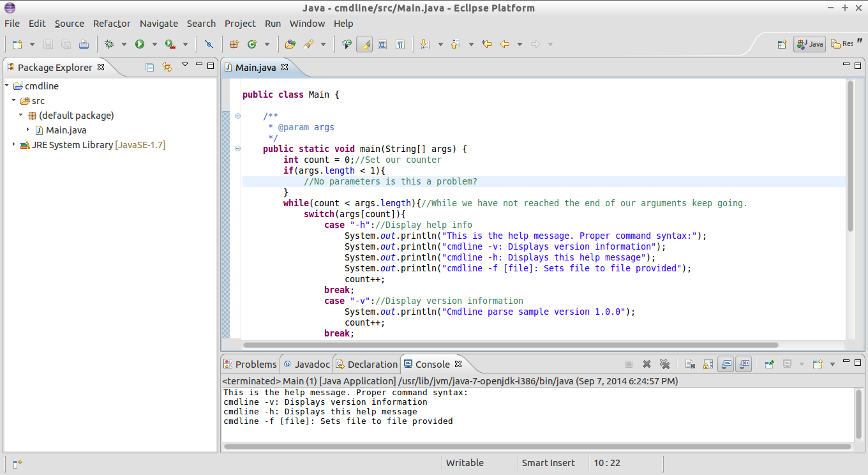
Task: Close the Main.java editor tab
Action: click(x=285, y=67)
